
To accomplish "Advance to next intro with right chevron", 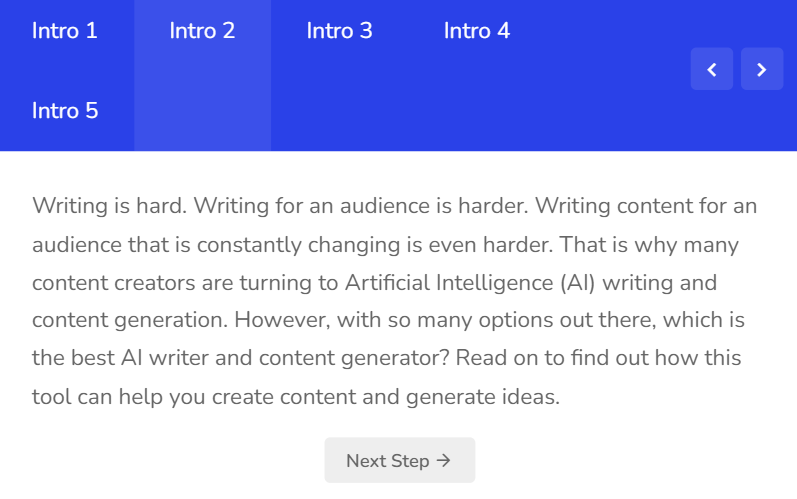I will point(762,69).
